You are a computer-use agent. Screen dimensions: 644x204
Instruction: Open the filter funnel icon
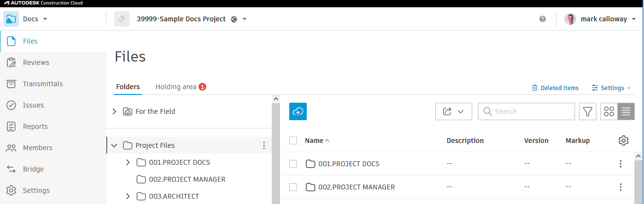point(588,111)
